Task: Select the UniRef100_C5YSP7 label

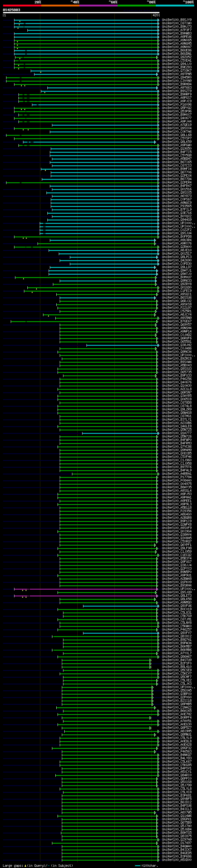Action: click(177, 139)
